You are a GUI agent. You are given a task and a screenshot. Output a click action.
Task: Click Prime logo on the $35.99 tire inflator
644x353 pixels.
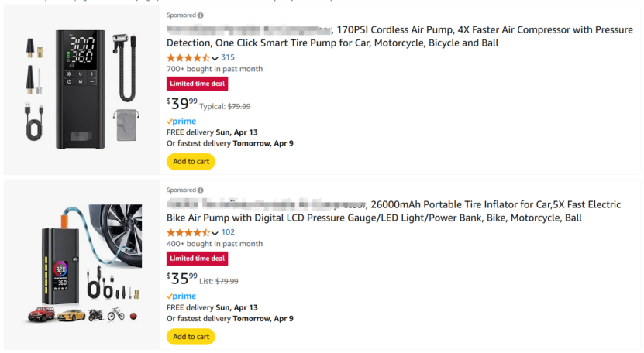[181, 296]
